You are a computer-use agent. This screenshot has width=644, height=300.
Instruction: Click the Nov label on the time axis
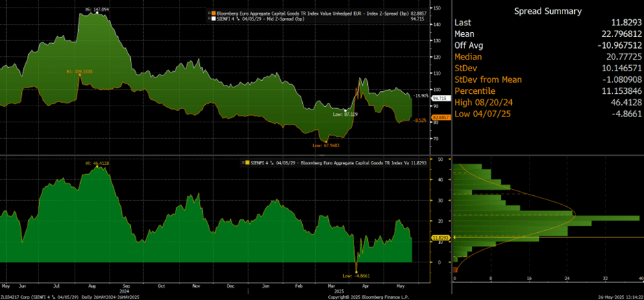[196, 285]
